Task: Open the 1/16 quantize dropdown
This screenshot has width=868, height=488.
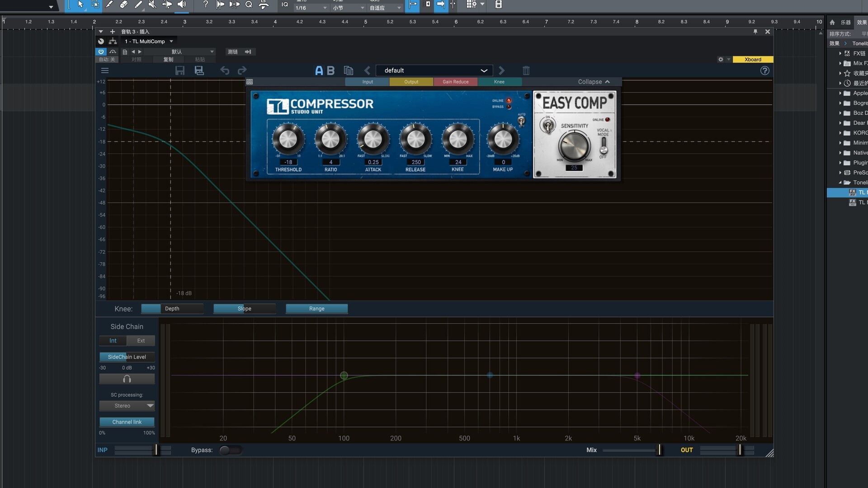Action: pos(311,8)
